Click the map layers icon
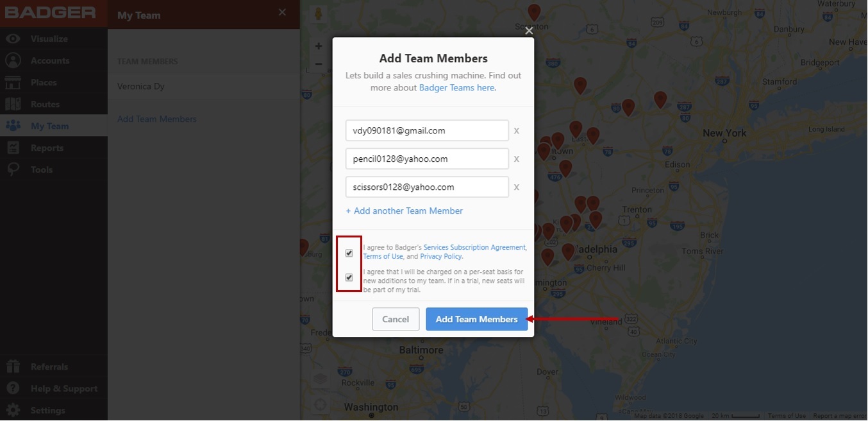This screenshot has width=868, height=421. coord(319,379)
